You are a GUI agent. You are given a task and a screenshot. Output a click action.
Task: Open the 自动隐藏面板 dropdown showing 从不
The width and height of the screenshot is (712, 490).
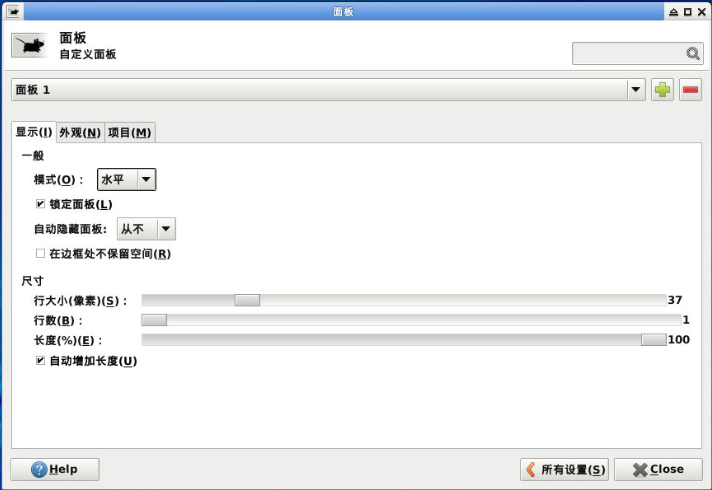146,229
